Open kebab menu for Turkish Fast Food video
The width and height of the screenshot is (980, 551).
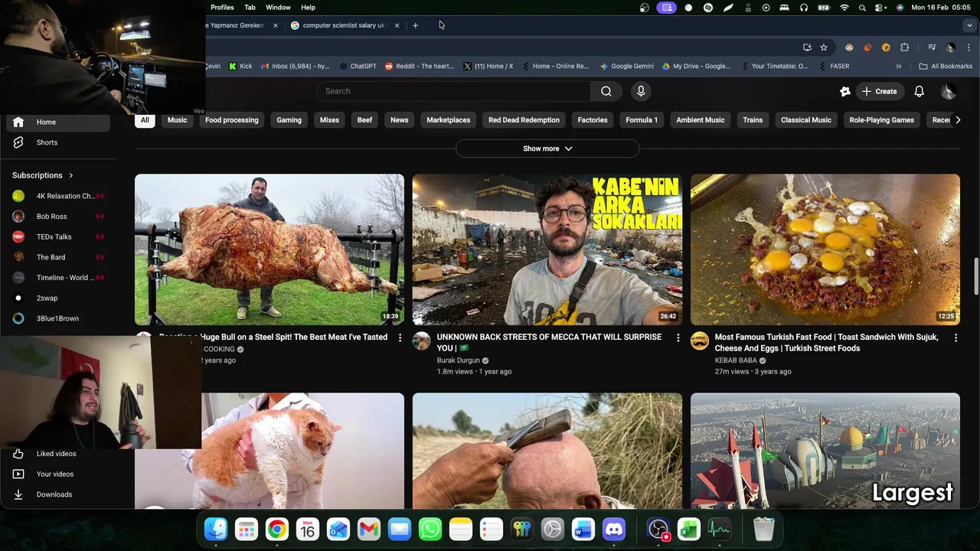(955, 337)
